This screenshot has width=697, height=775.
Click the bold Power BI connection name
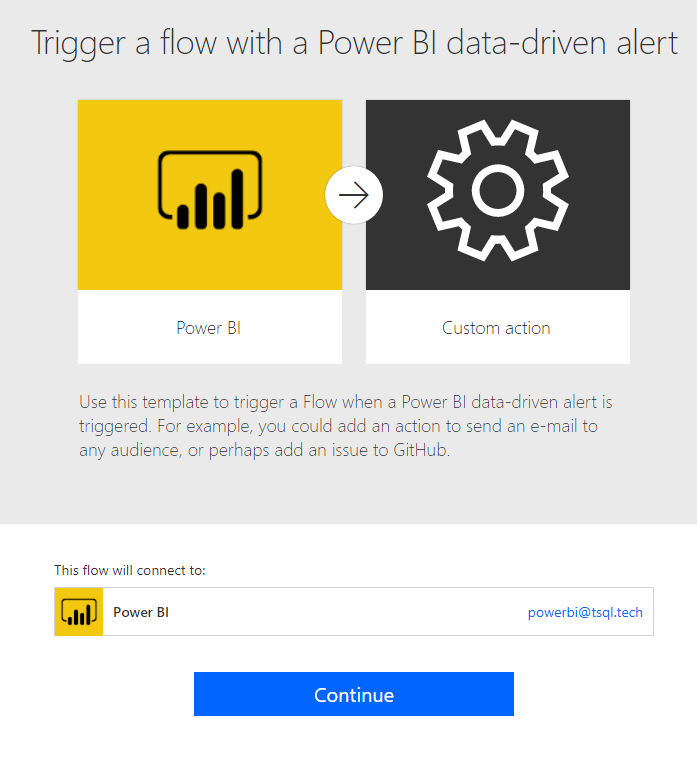[x=141, y=612]
